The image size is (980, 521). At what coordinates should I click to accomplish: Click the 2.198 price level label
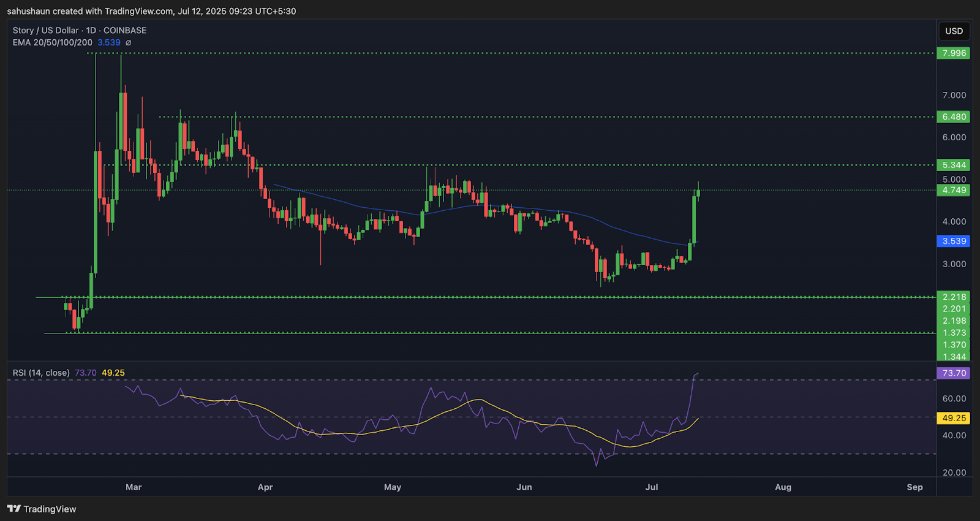[954, 321]
